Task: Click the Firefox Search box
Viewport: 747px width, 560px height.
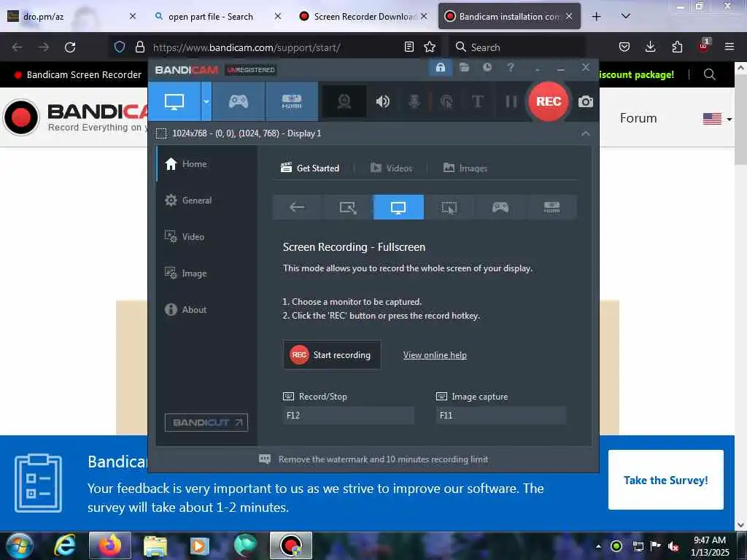Action: pos(517,47)
